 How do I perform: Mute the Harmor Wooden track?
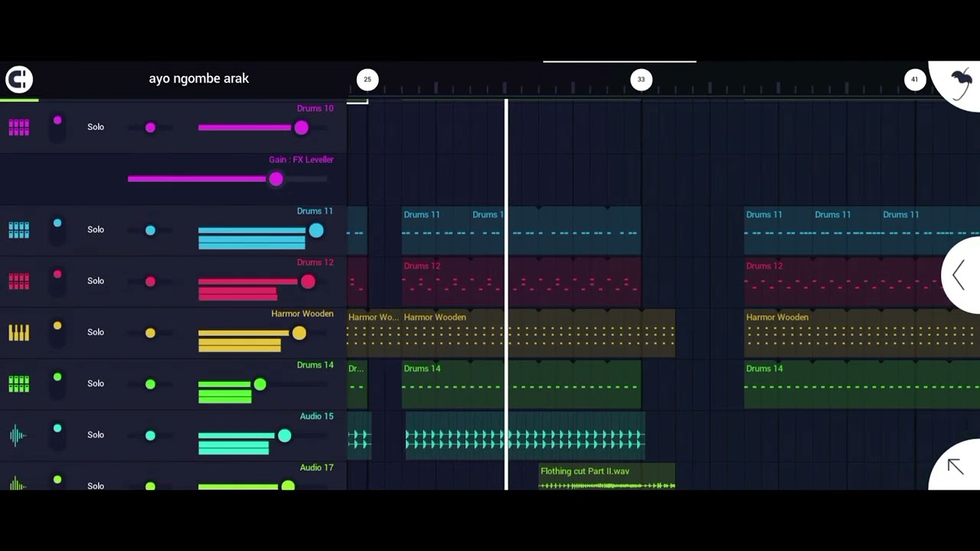(57, 332)
